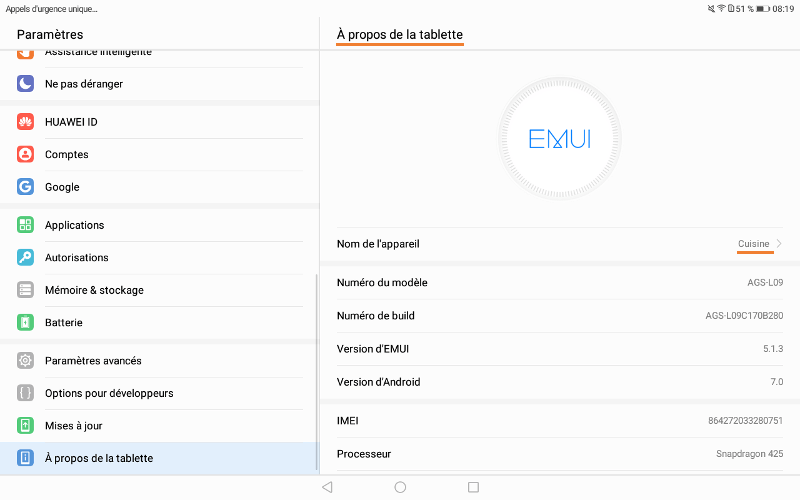Tap the Mémoire & stockage grey icon
This screenshot has width=800, height=500.
(26, 290)
